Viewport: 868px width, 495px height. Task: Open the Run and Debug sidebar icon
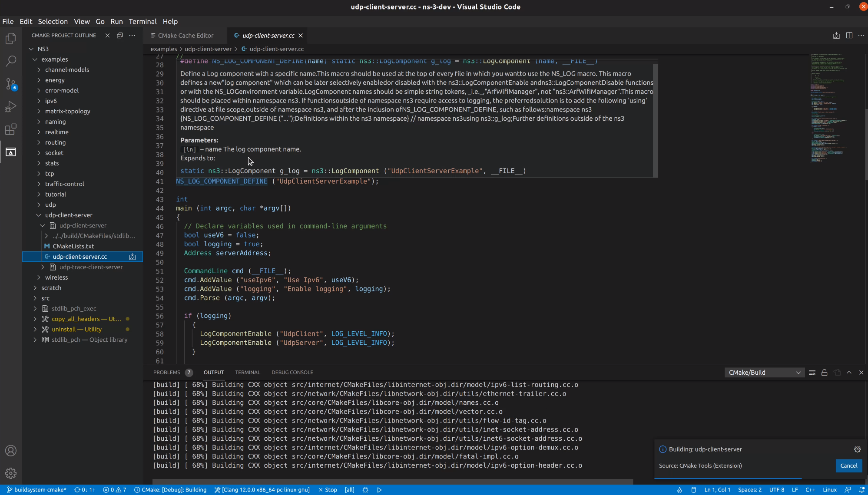10,106
